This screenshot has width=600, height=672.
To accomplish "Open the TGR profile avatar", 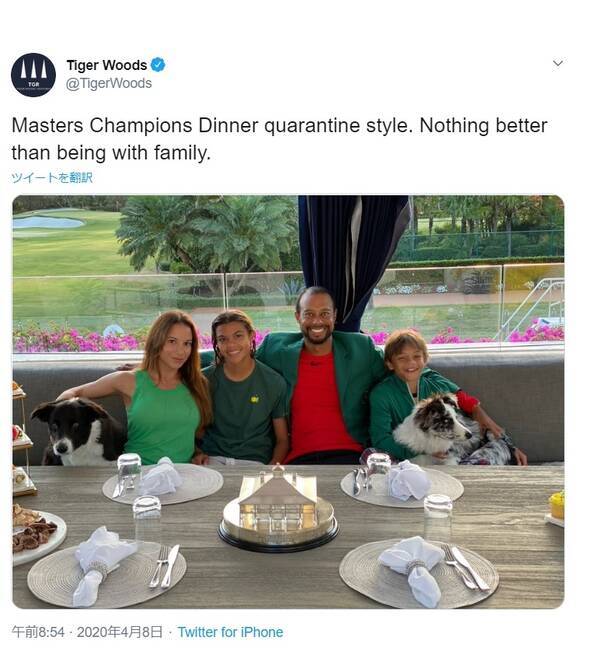I will pyautogui.click(x=33, y=75).
